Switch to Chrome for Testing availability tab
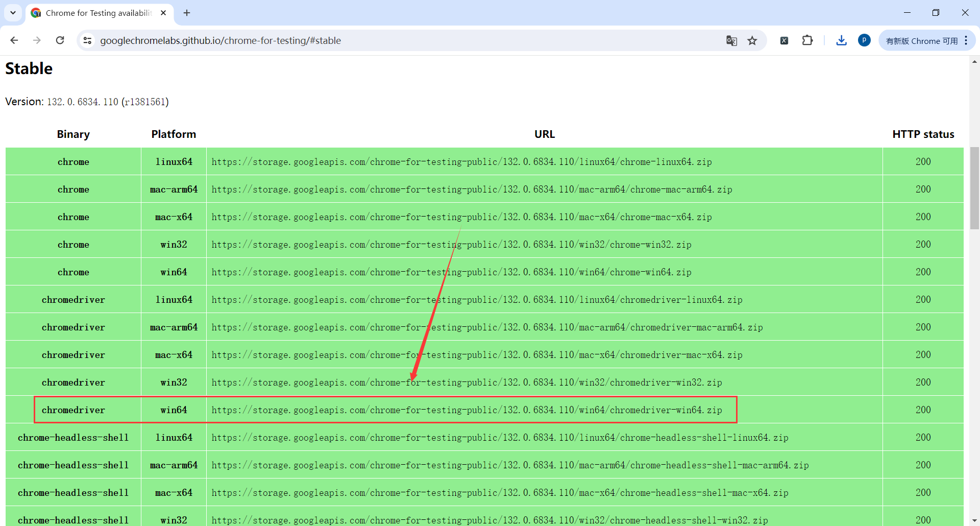Image resolution: width=980 pixels, height=526 pixels. (x=99, y=13)
